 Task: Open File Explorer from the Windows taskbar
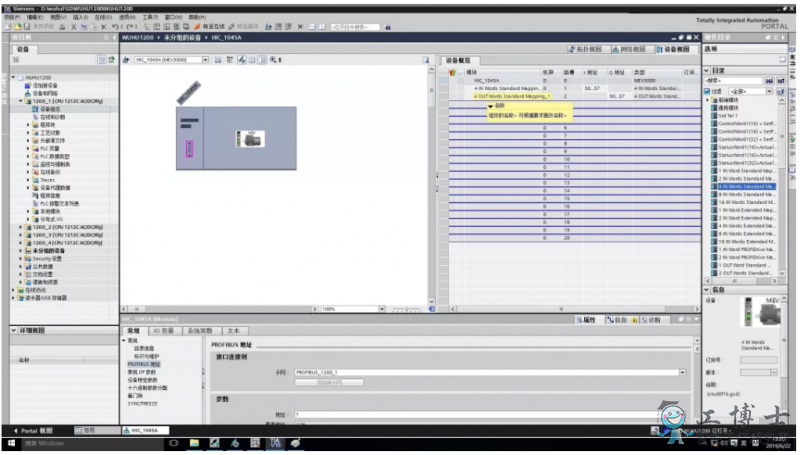coord(194,443)
